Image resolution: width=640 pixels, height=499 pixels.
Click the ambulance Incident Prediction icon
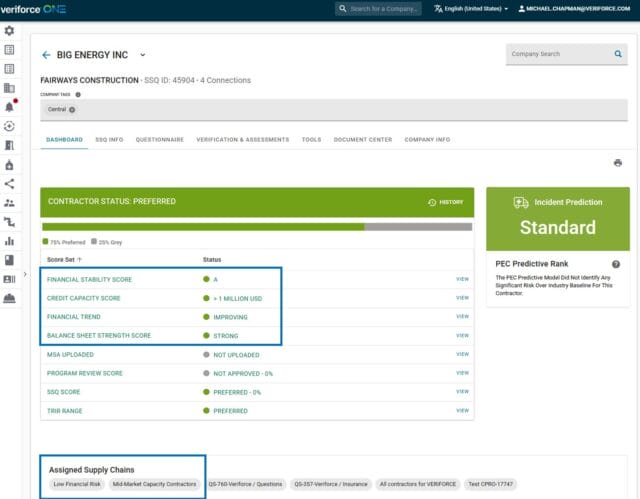coord(521,202)
